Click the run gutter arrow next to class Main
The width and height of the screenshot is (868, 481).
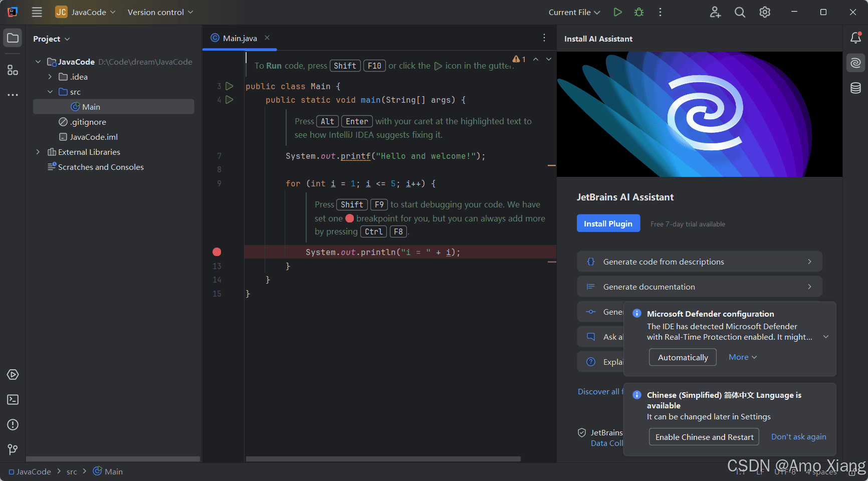point(230,86)
